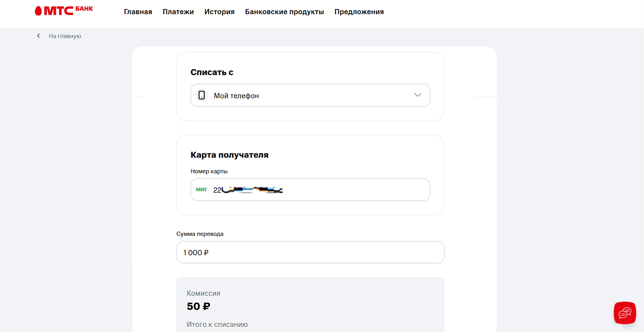The width and height of the screenshot is (644, 332).
Task: Click the "Карта получателя" panel header
Action: 229,155
